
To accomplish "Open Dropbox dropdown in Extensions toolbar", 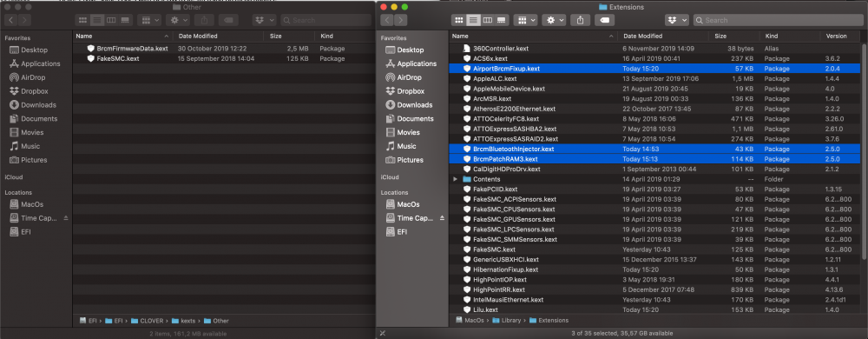I will 676,20.
